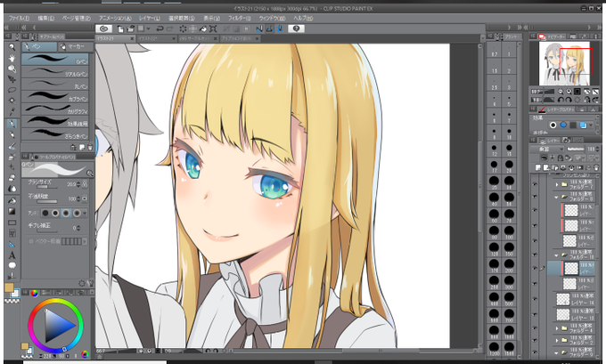The height and width of the screenshot is (364, 606).
Task: Select the Hand move tool
Action: (12, 58)
